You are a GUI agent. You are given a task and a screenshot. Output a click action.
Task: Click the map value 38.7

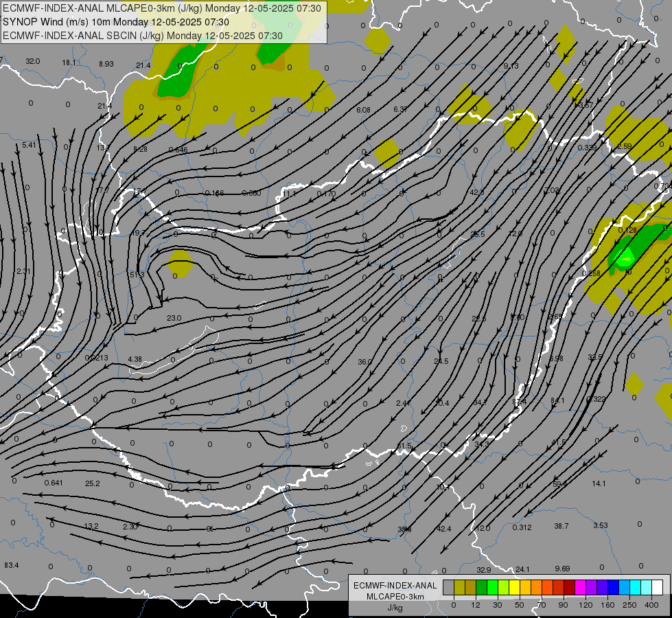point(561,526)
